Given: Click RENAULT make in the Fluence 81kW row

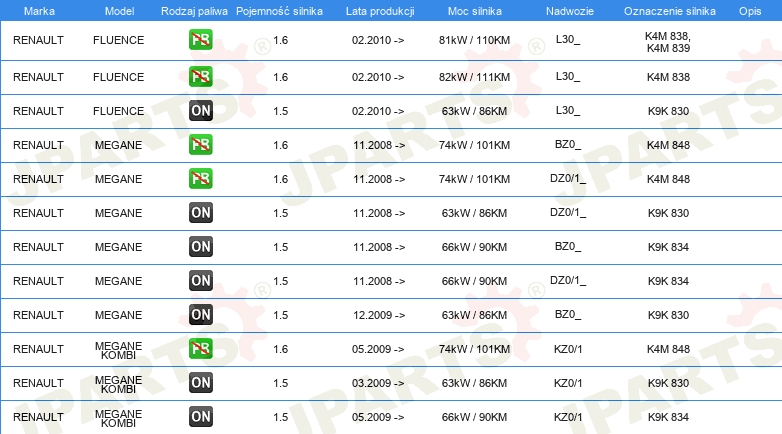Looking at the screenshot, I should click(38, 40).
